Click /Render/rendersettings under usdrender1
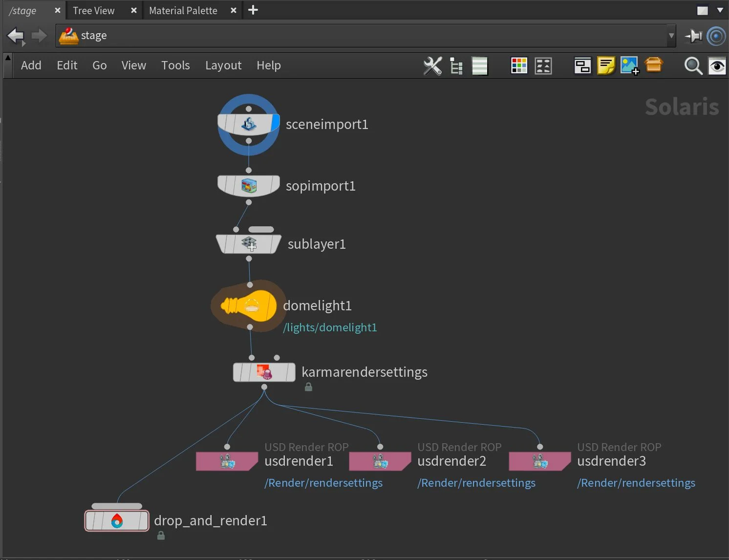This screenshot has height=560, width=729. coord(323,483)
